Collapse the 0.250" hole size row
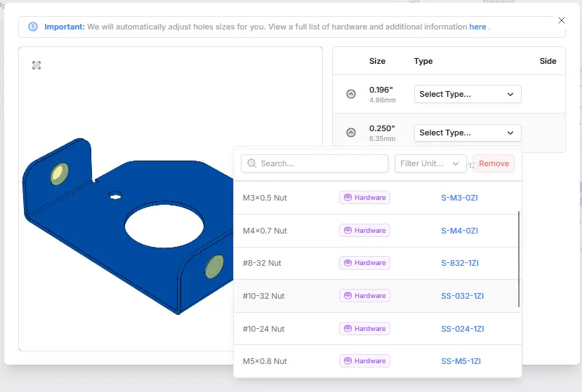 351,133
